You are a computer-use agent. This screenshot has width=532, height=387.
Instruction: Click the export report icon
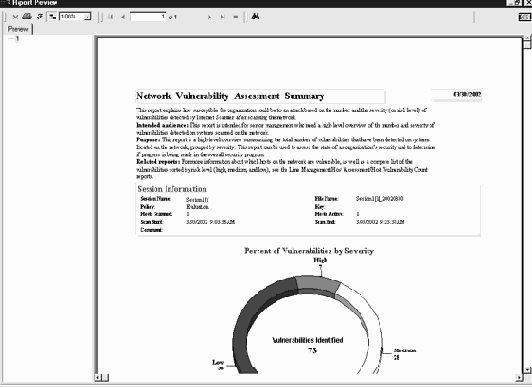click(40, 16)
